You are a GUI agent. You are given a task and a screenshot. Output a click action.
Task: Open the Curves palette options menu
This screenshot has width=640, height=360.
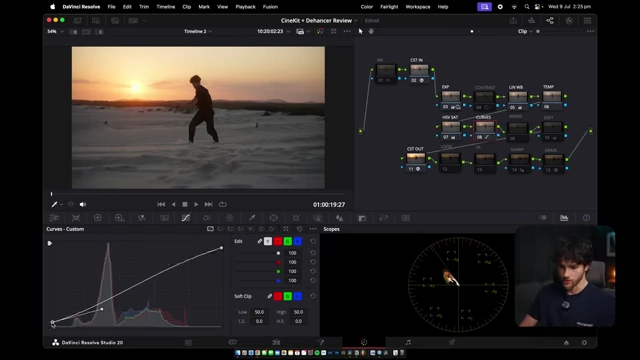(313, 229)
